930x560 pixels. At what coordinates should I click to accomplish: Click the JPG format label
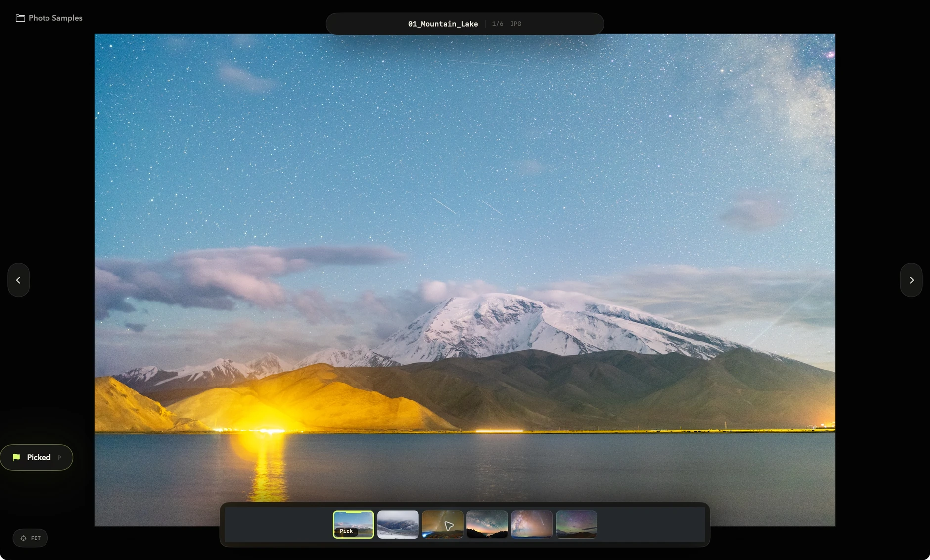click(516, 24)
